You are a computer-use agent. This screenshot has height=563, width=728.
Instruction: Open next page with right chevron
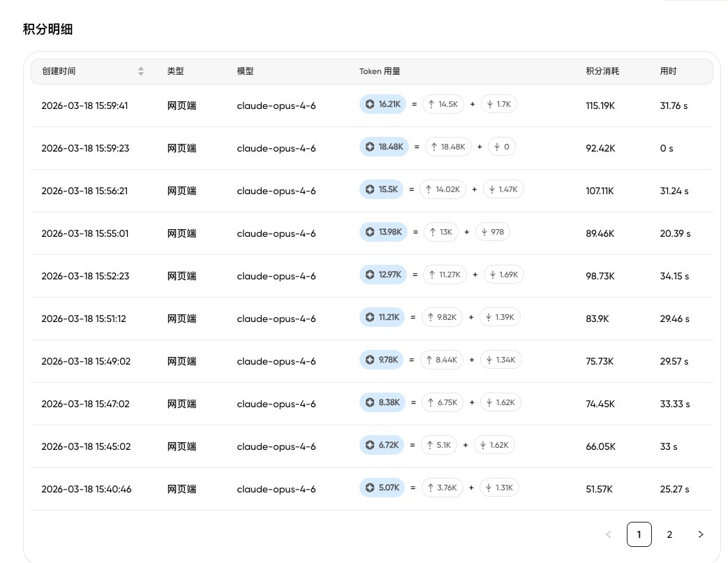[701, 534]
